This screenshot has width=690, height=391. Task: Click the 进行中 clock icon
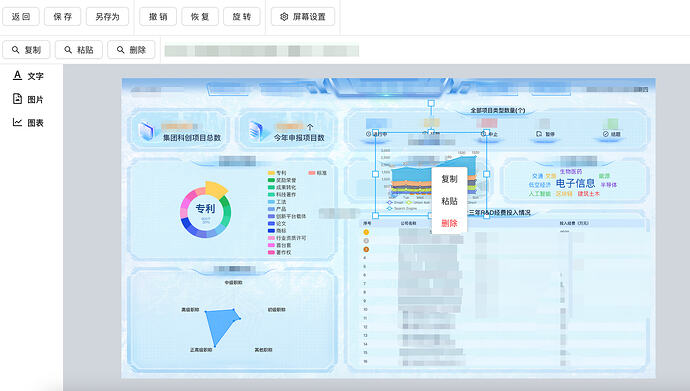pyautogui.click(x=369, y=134)
